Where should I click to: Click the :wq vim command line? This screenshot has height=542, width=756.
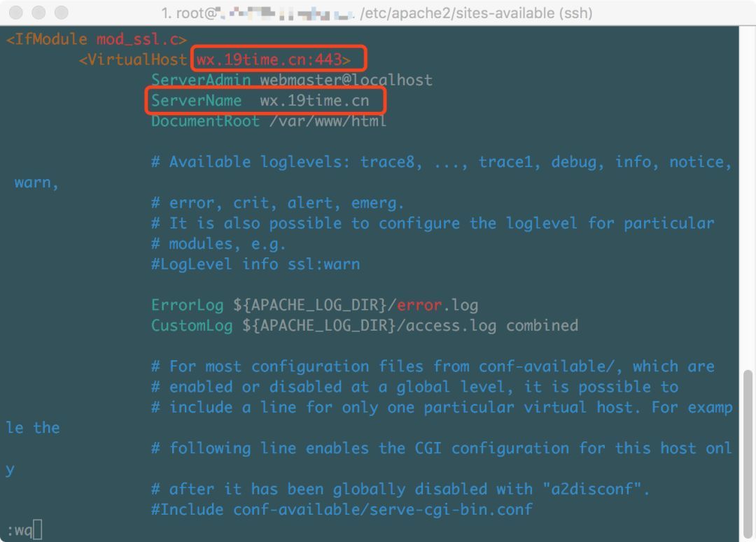tap(24, 530)
